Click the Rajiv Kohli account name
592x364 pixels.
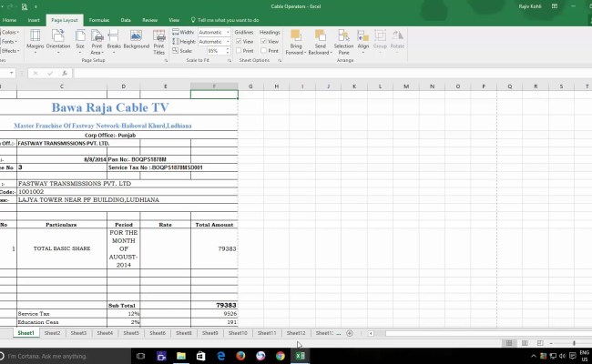click(530, 6)
